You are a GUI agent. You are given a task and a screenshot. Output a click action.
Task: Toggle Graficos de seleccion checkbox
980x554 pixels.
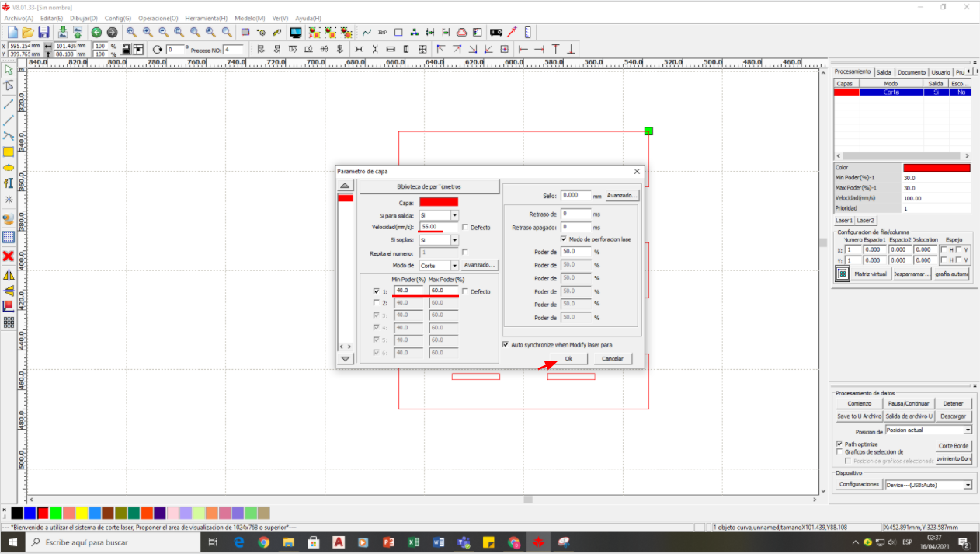click(839, 451)
